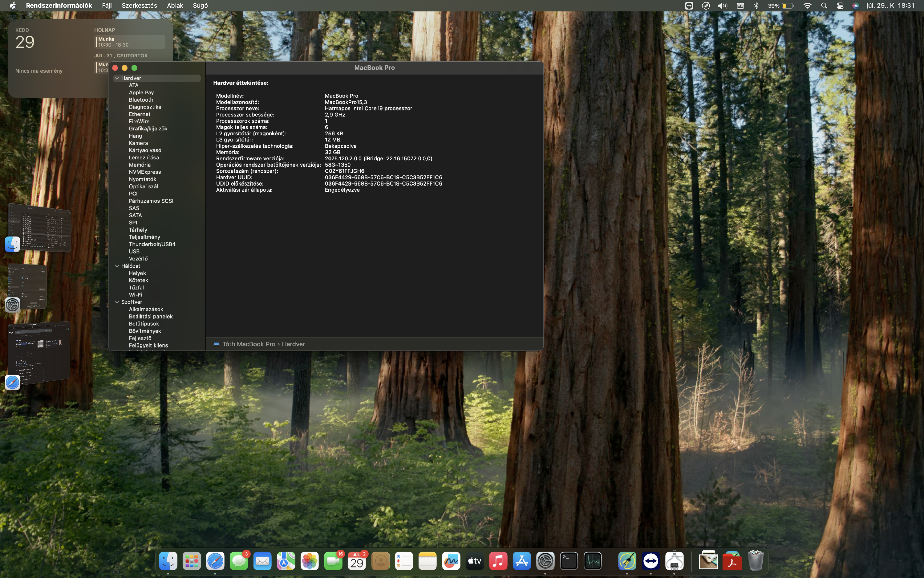Click Tóth MacBook Pro in the path bar
This screenshot has width=924, height=578.
249,344
